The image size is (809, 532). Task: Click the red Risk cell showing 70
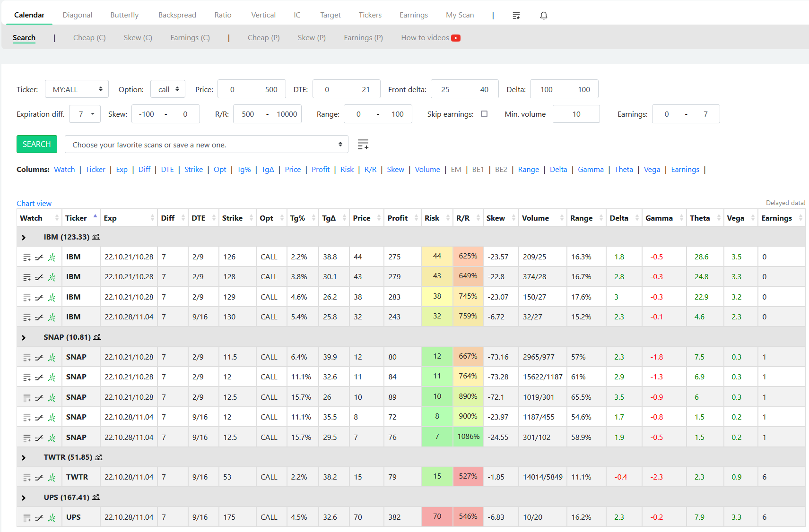(437, 516)
